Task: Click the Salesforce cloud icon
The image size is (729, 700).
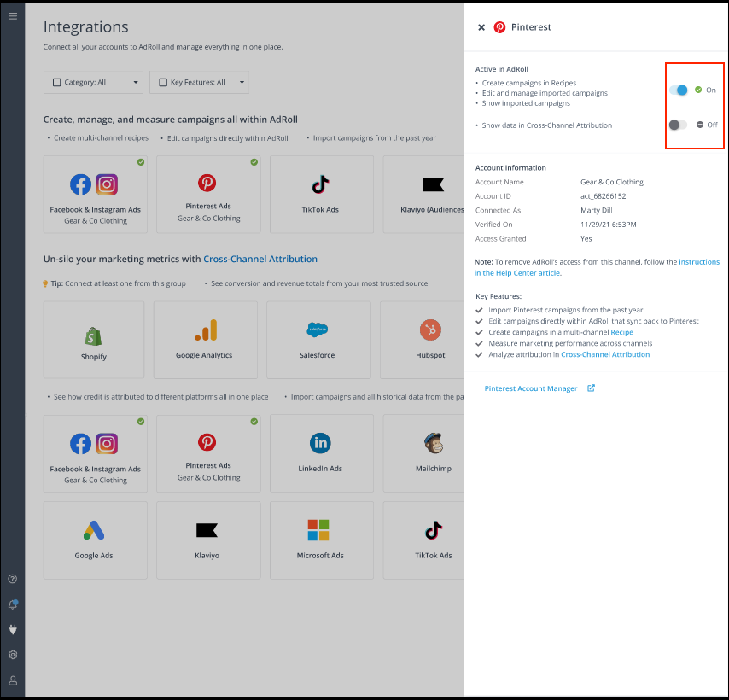Action: pos(317,330)
